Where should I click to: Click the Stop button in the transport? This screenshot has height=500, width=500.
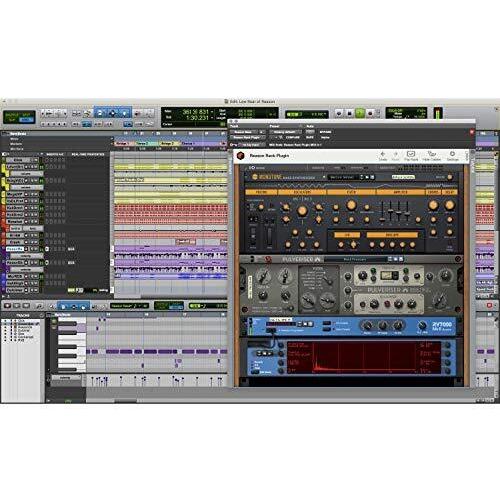349,113
